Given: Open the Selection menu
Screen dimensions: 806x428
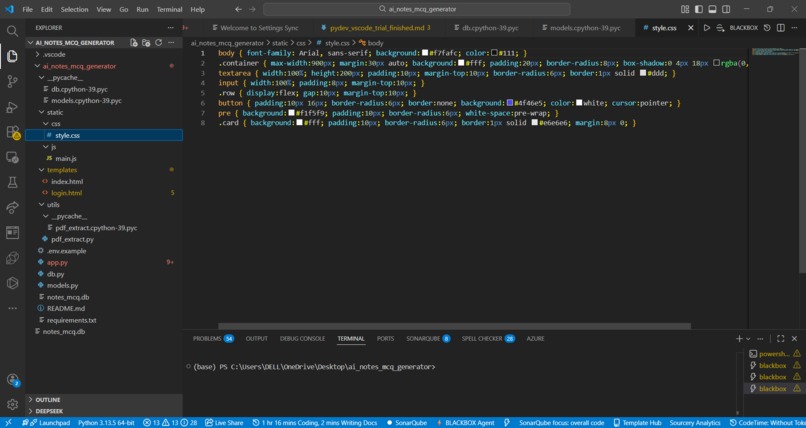Looking at the screenshot, I should (x=75, y=9).
